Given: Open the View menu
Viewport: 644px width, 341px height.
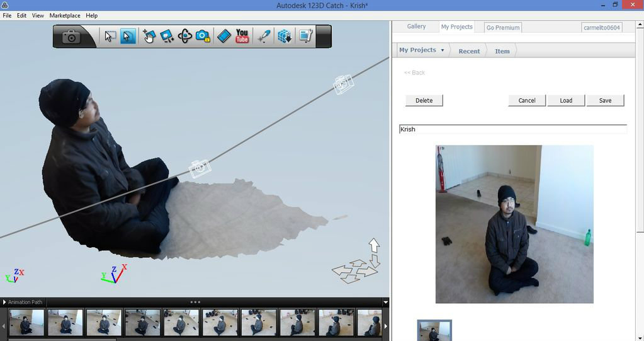Looking at the screenshot, I should [x=38, y=16].
